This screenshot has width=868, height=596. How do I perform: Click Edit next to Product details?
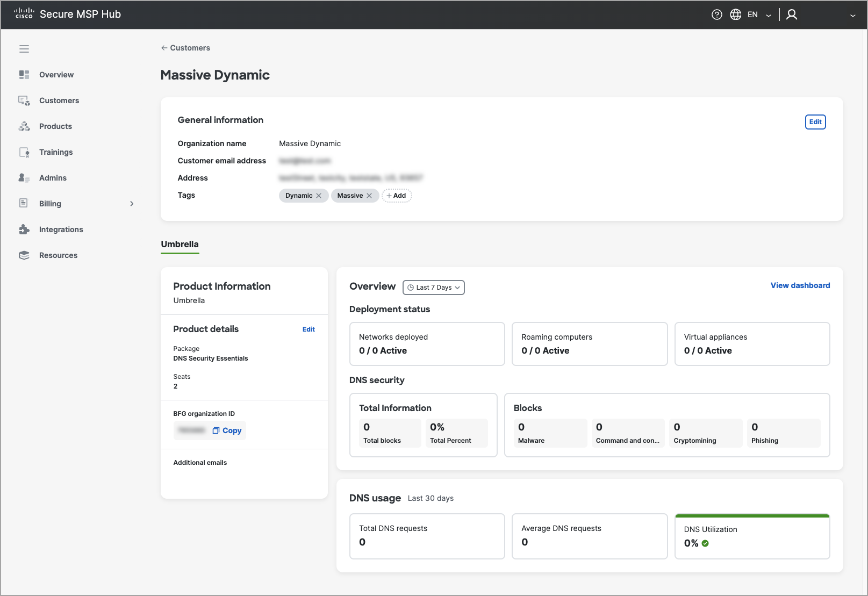point(309,329)
